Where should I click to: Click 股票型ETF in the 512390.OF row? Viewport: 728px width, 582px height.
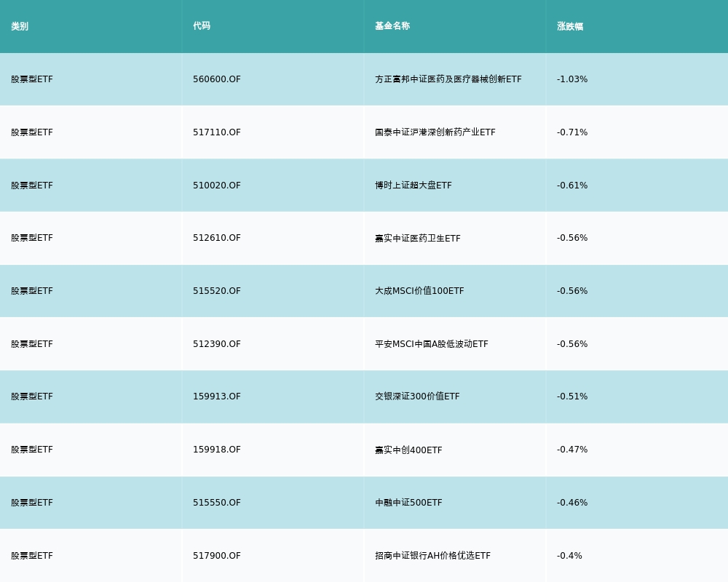click(x=32, y=344)
